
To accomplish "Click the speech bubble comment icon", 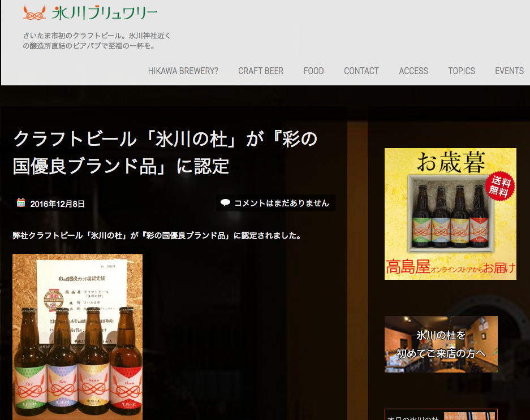I will pos(225,203).
